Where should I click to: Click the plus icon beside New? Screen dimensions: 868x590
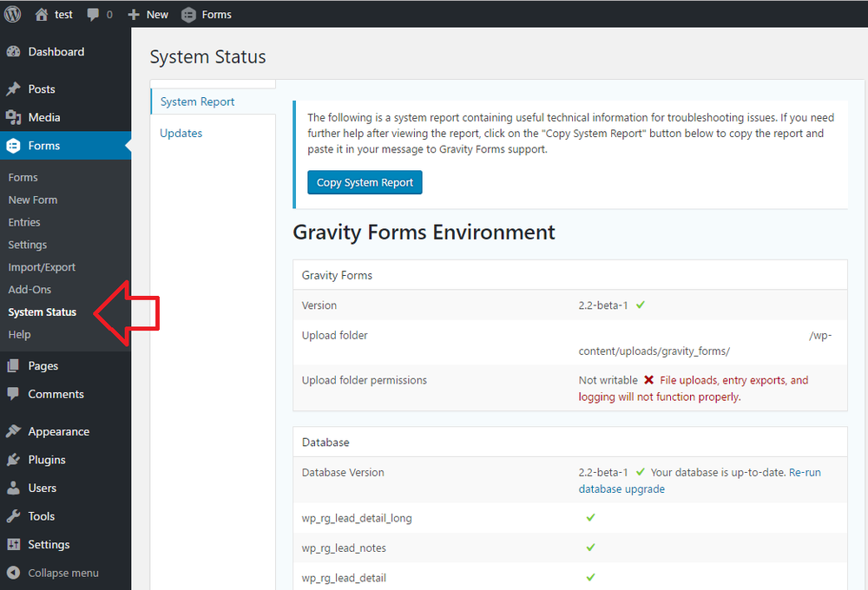point(134,15)
